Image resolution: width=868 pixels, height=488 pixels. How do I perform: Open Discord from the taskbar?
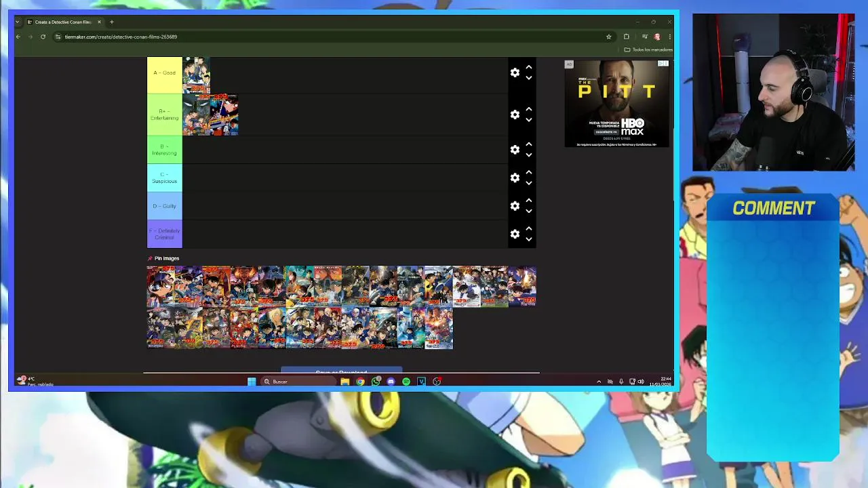(391, 382)
